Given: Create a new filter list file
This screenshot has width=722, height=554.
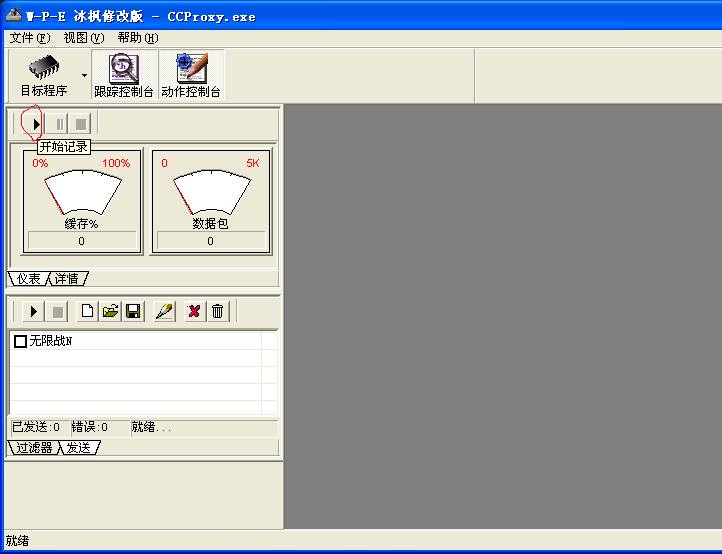Looking at the screenshot, I should [87, 312].
